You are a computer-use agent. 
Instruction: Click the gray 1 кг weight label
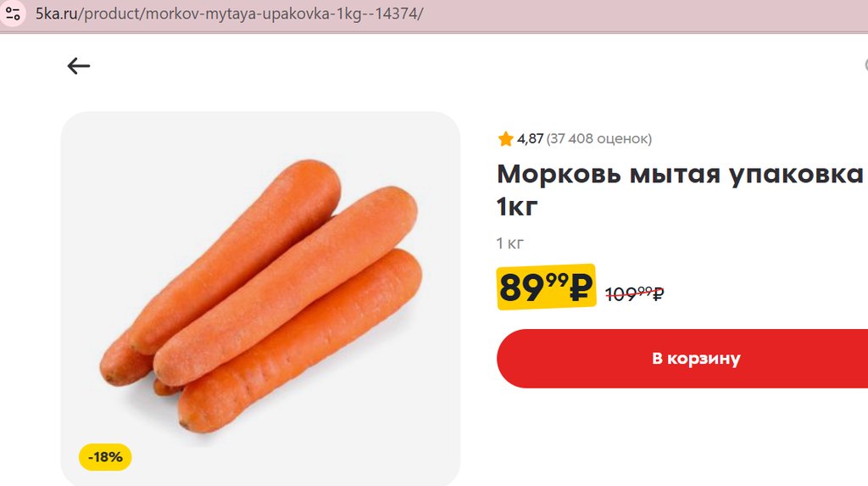[x=510, y=244]
